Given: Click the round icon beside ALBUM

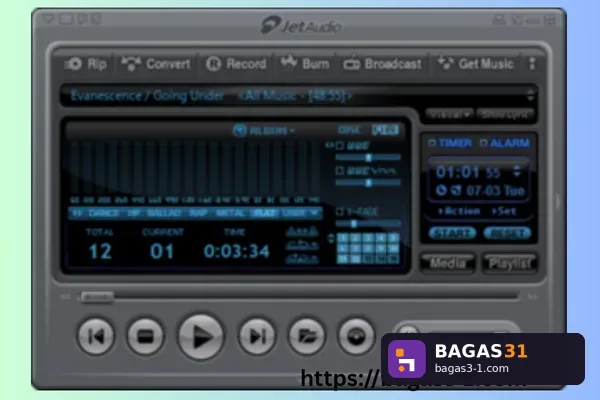Looking at the screenshot, I should [x=240, y=131].
